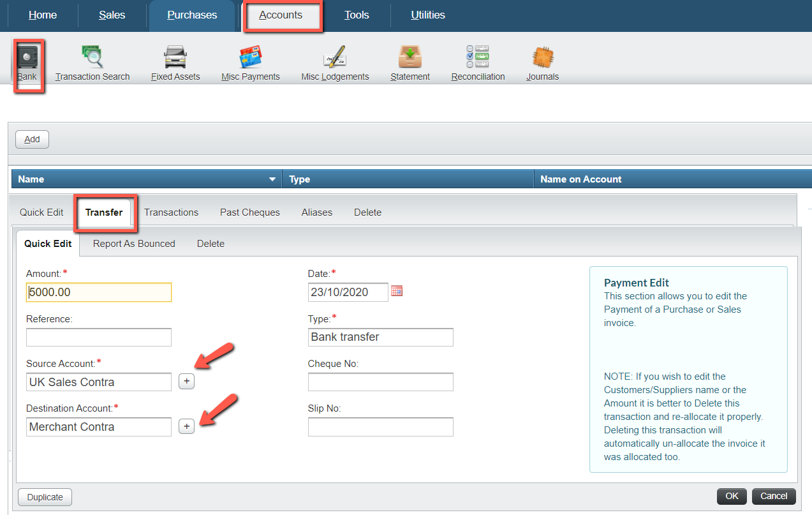Open the Reconciliation checklist icon
The width and height of the screenshot is (812, 515).
pyautogui.click(x=478, y=57)
